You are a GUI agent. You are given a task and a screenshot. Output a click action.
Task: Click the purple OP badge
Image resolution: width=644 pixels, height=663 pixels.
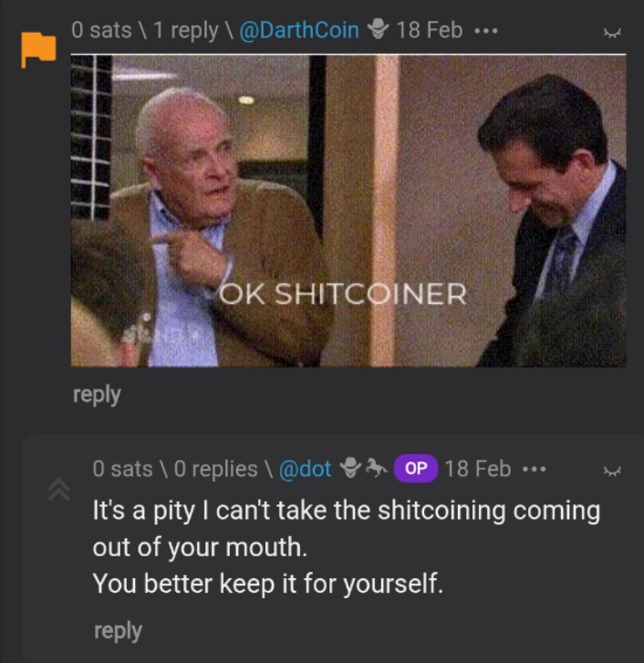pyautogui.click(x=416, y=468)
